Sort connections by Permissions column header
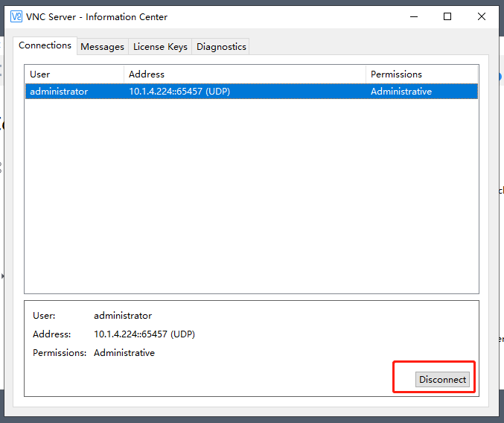Screen dimensions: 504x423 421,74
